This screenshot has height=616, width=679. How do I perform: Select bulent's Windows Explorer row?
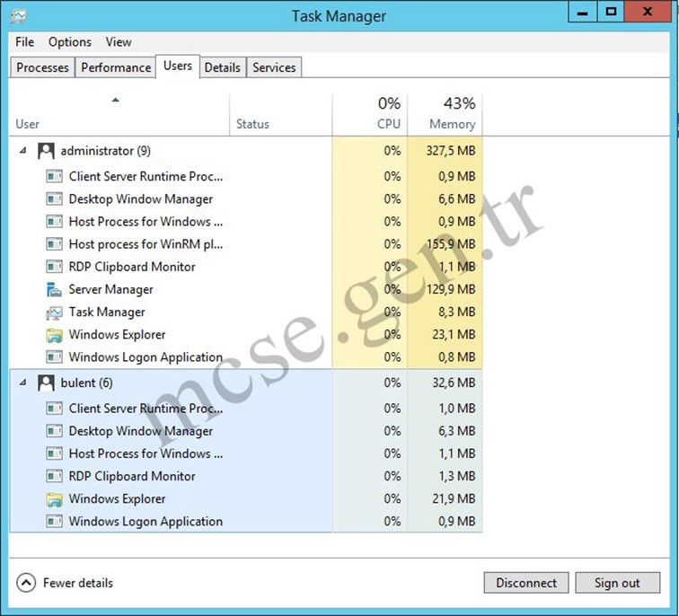pos(245,498)
